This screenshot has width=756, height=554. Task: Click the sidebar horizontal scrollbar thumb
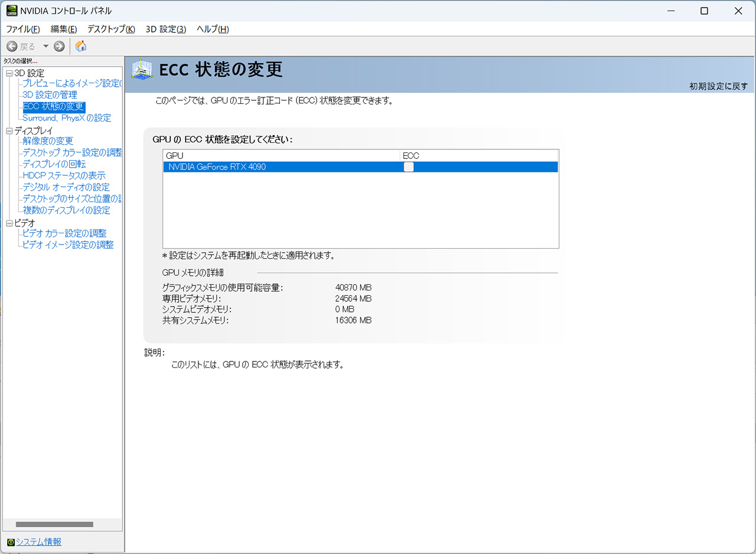point(54,524)
